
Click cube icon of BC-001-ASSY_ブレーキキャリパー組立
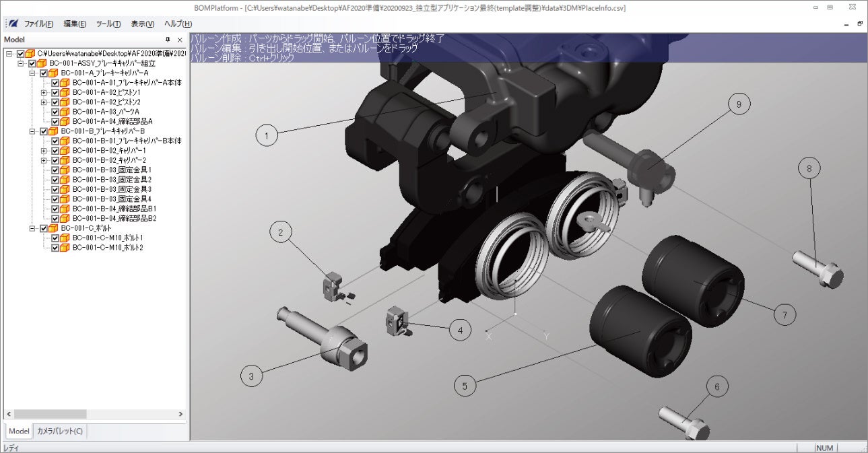coord(42,63)
